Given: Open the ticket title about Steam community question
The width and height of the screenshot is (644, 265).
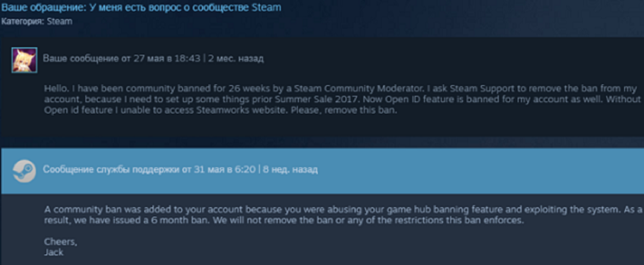Looking at the screenshot, I should pyautogui.click(x=141, y=7).
